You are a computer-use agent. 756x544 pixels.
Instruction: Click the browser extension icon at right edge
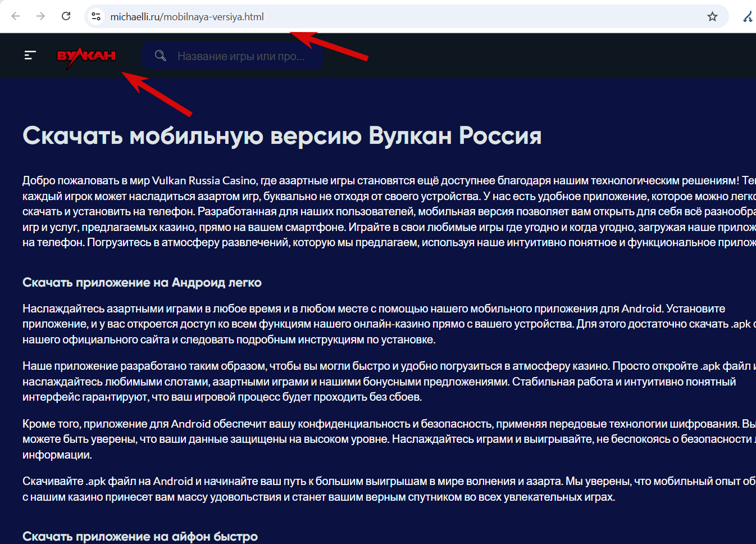pos(748,17)
